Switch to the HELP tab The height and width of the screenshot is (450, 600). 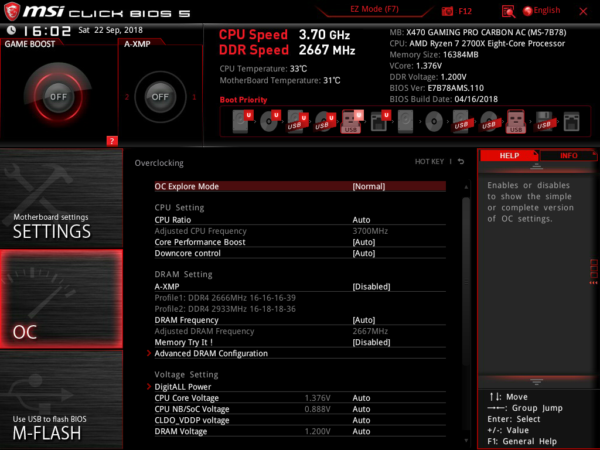click(x=509, y=155)
